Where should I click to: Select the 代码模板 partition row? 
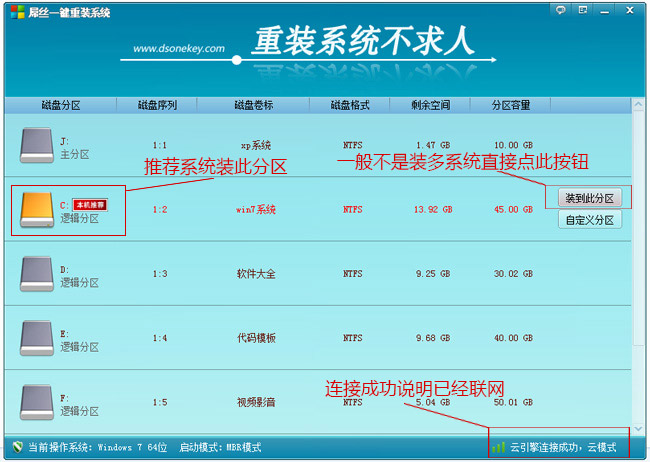point(255,337)
